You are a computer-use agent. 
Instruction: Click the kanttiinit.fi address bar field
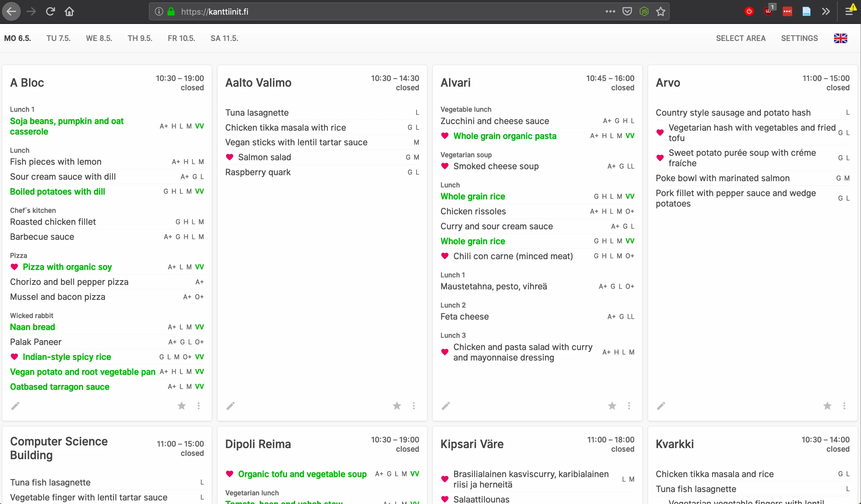click(x=376, y=12)
